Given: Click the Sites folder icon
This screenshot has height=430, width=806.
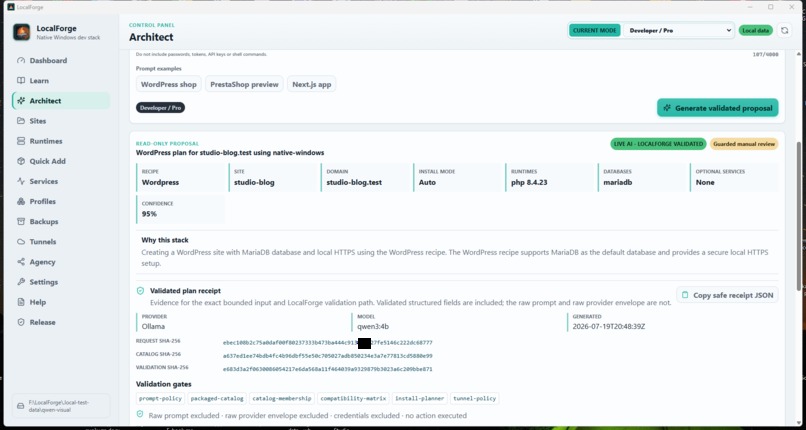Looking at the screenshot, I should coord(21,121).
